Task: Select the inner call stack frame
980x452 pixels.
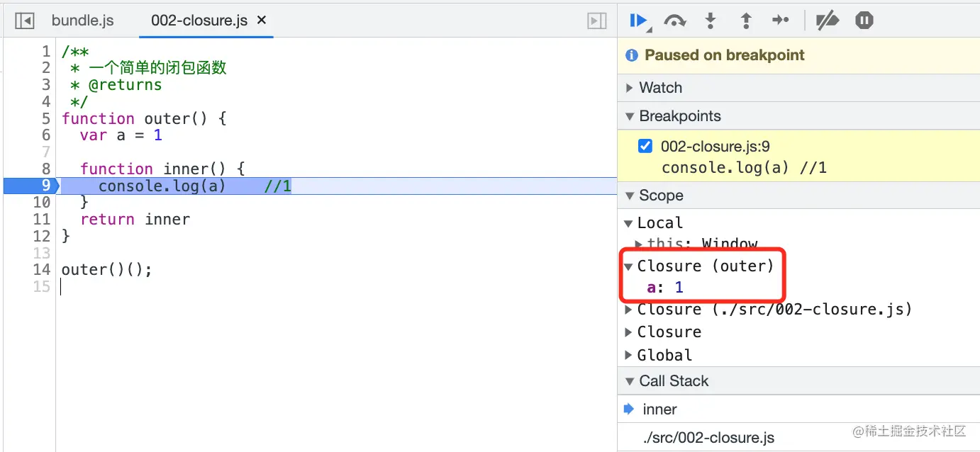Action: (x=798, y=409)
